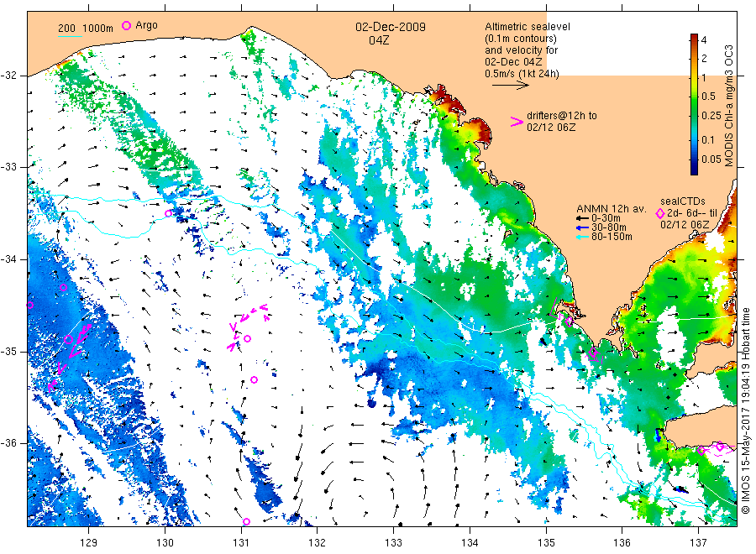Click the 'drifters@12h to' label
The image size is (756, 554).
pos(562,116)
